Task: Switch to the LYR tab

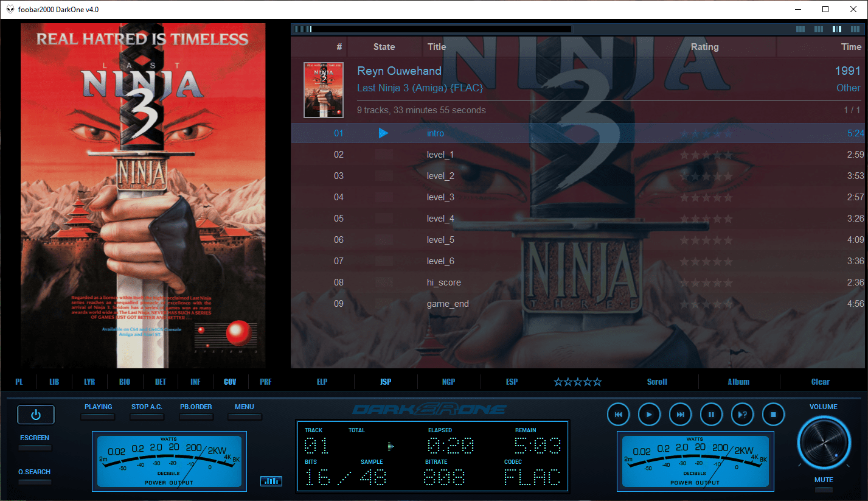Action: point(89,382)
